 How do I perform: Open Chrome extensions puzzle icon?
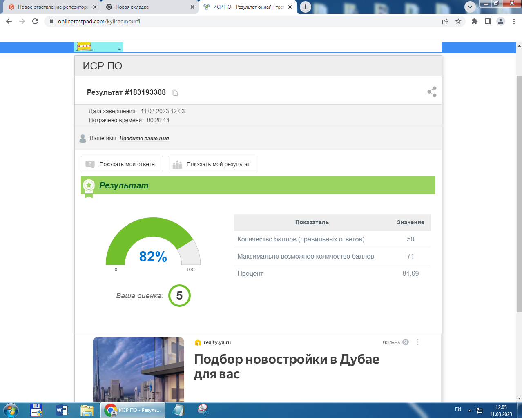point(474,21)
